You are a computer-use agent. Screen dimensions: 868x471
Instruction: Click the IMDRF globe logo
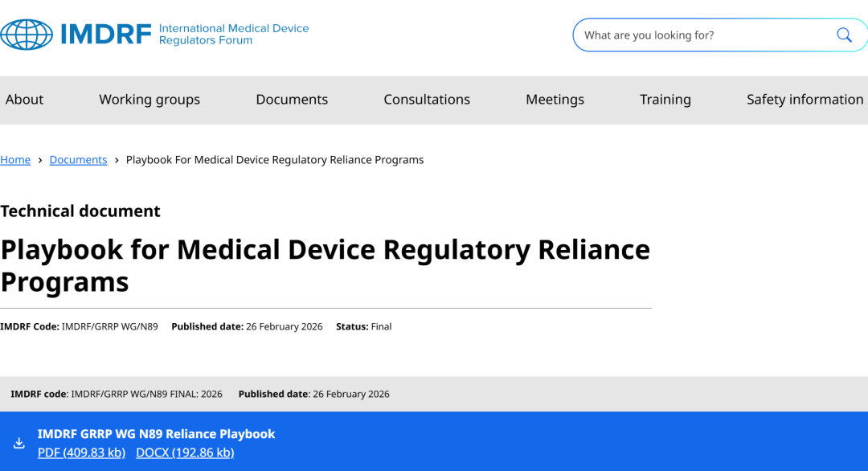tap(27, 35)
